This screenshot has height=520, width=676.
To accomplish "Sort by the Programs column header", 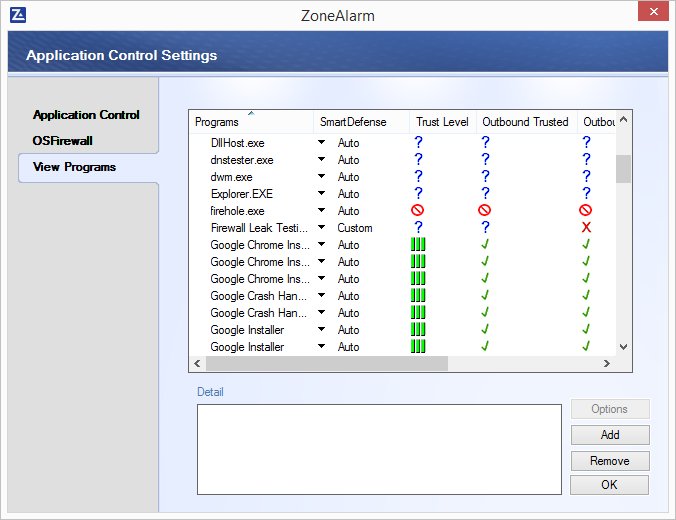I will pos(251,122).
